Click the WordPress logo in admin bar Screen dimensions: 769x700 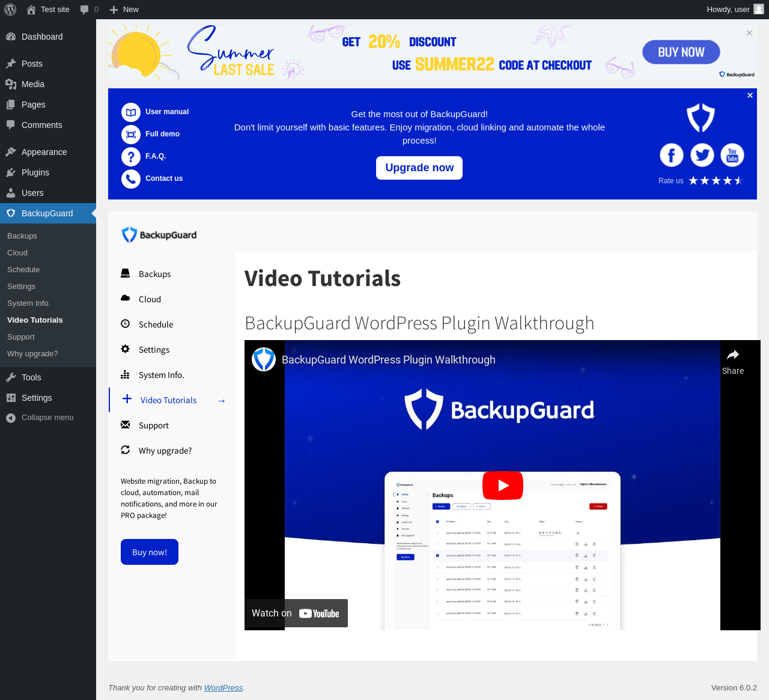click(10, 10)
